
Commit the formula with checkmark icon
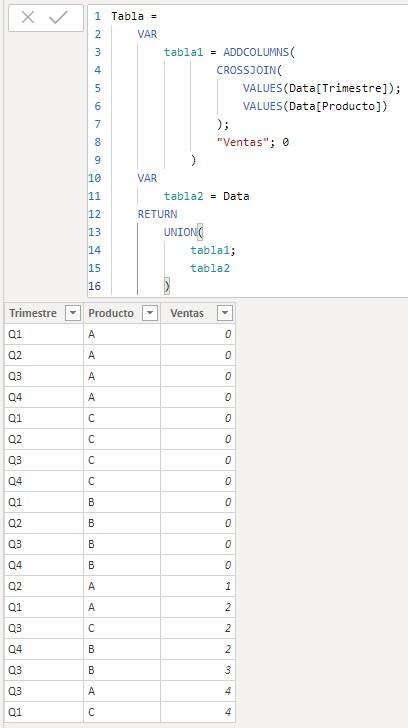click(x=58, y=18)
